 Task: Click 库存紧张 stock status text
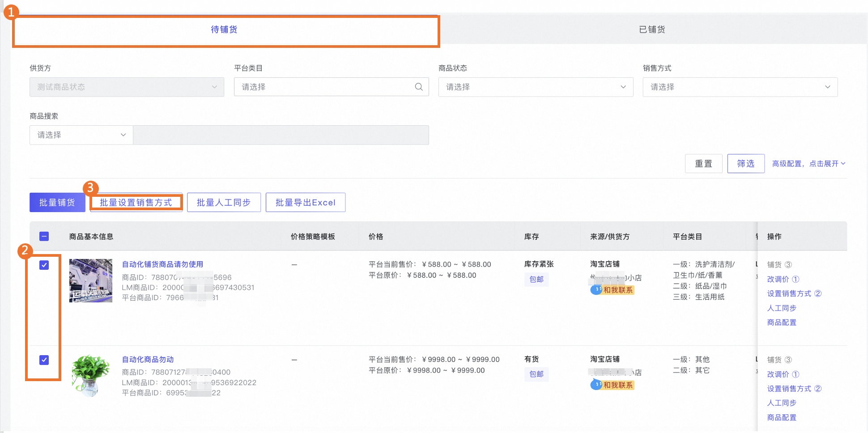tap(539, 264)
